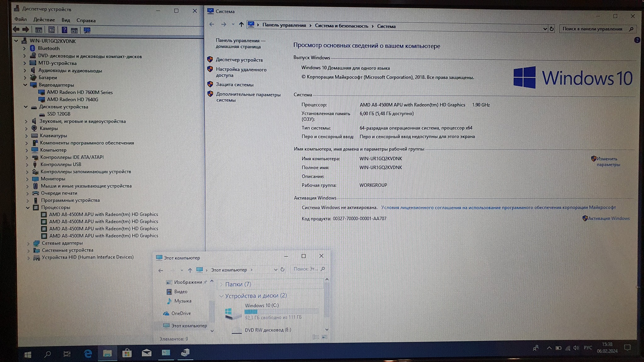Open Microsoft Edge from the taskbar
This screenshot has height=362, width=644.
[88, 354]
